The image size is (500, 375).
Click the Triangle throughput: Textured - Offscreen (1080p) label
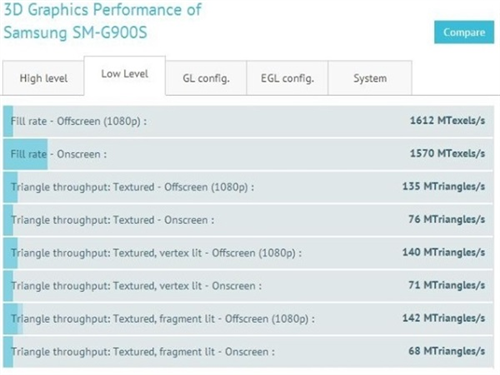click(133, 187)
